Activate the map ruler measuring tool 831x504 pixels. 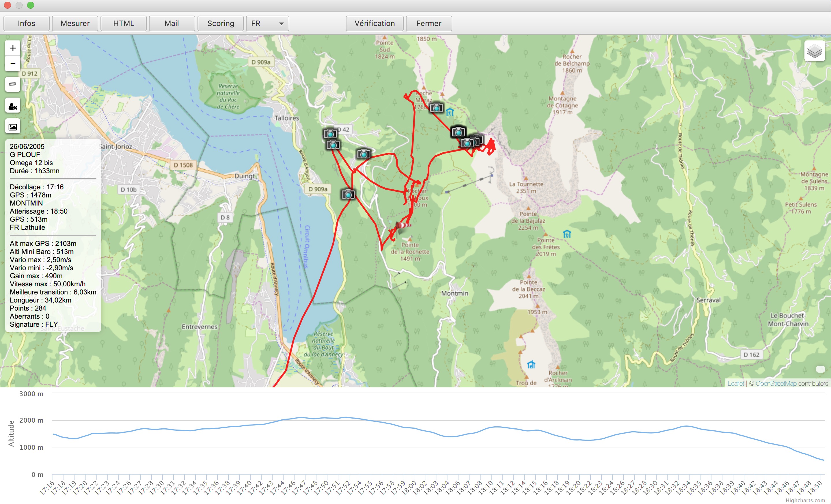(x=12, y=84)
